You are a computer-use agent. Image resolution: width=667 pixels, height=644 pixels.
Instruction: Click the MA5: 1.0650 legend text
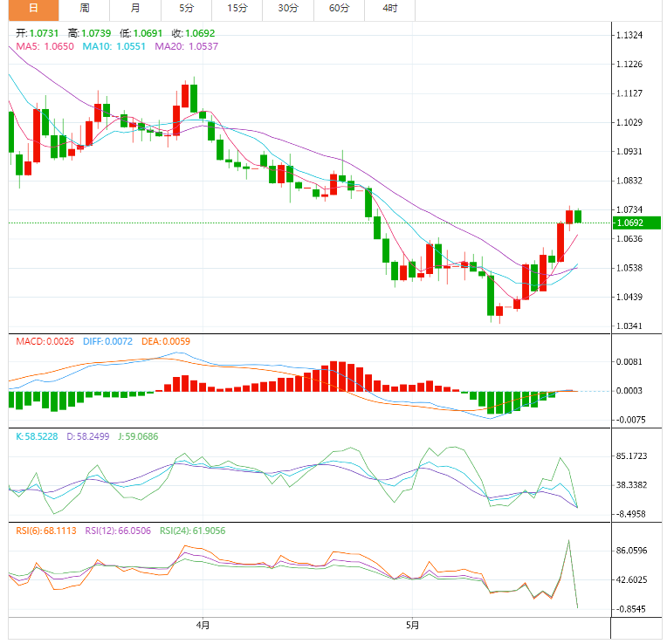pos(45,46)
